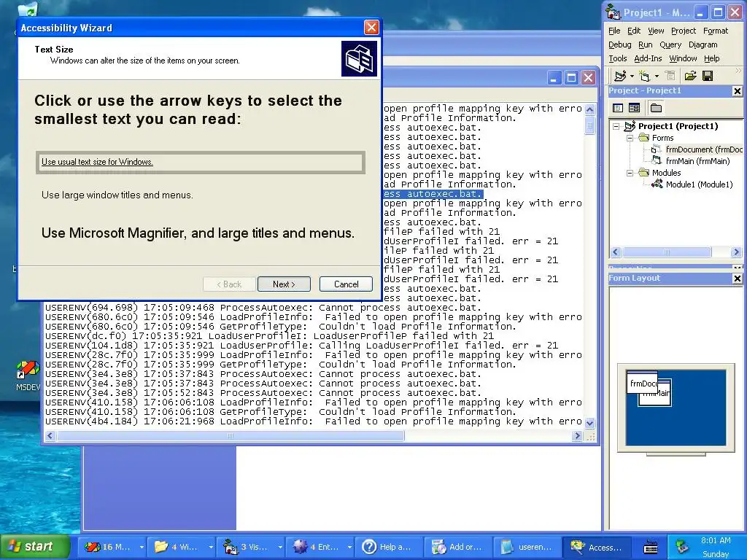Click the Save Project floppy icon
747x560 pixels.
point(708,76)
